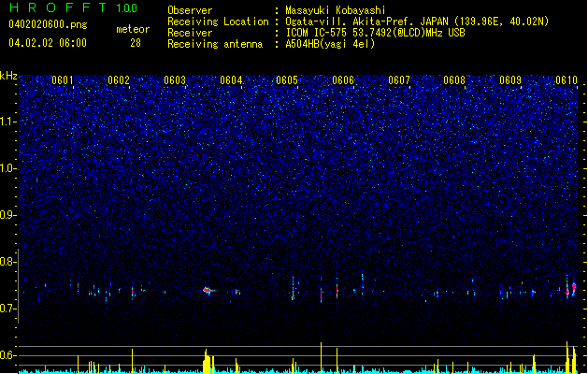Click the 0610 time marker
Screen dimensions: 588x374
coord(566,80)
